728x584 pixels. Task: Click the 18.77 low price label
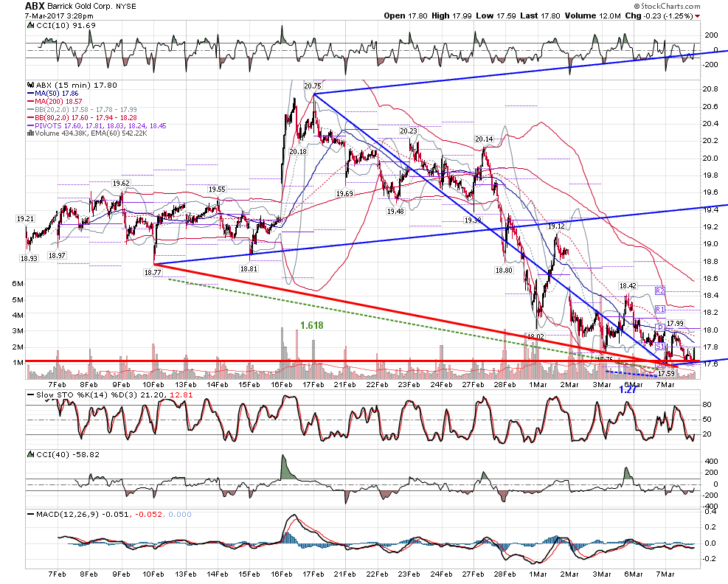click(x=152, y=273)
